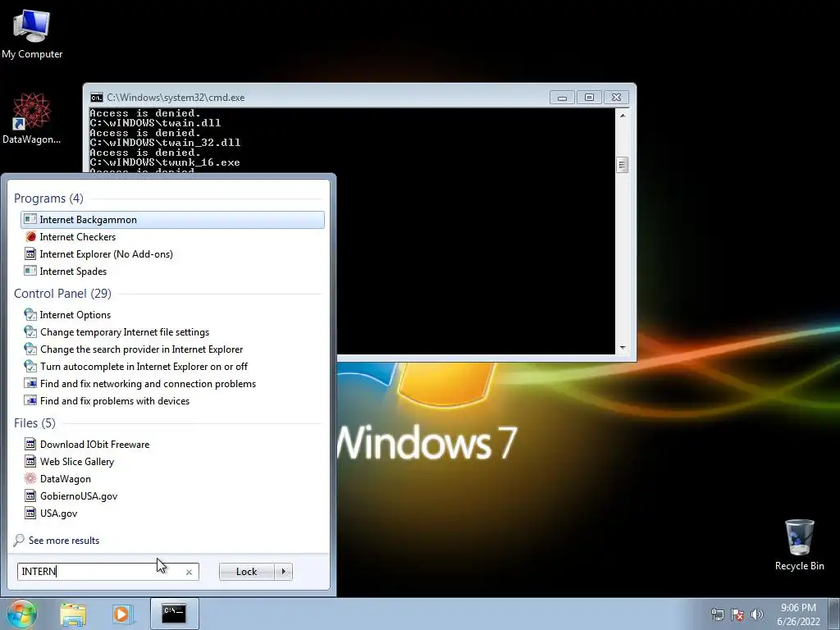Clear the search box with X button
Screen dimensions: 840x630
(x=189, y=572)
